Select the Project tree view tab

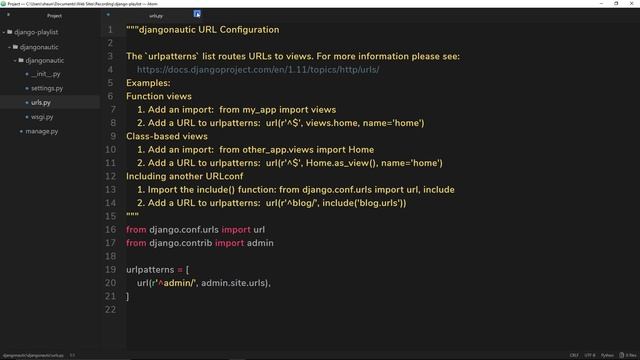(54, 16)
